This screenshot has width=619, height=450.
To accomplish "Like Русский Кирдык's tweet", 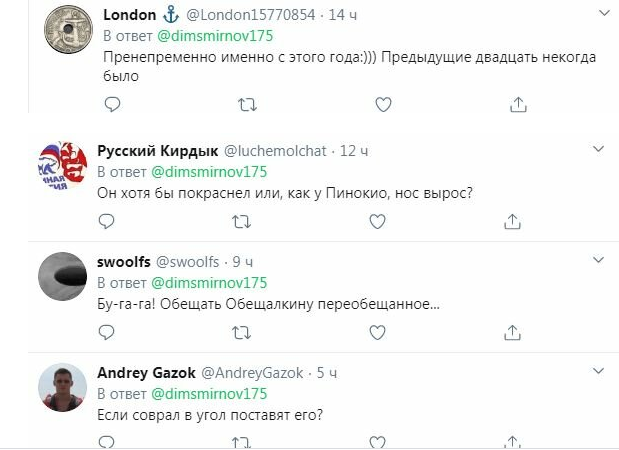I will [378, 221].
